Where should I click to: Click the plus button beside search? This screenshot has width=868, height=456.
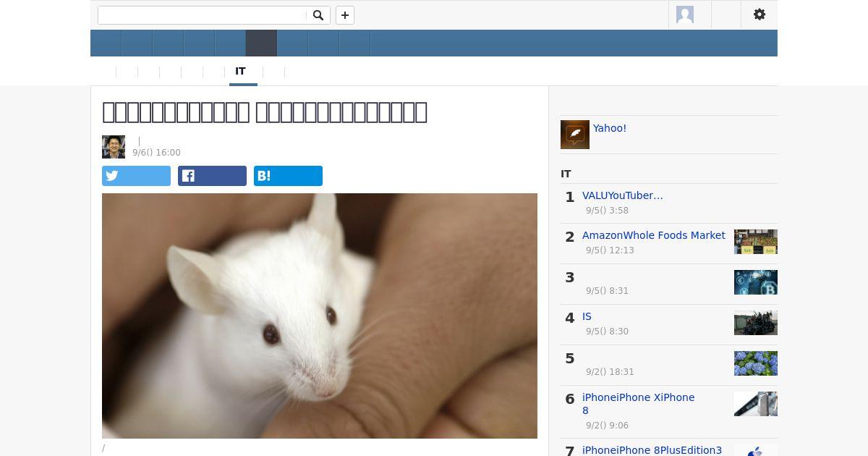coord(345,15)
